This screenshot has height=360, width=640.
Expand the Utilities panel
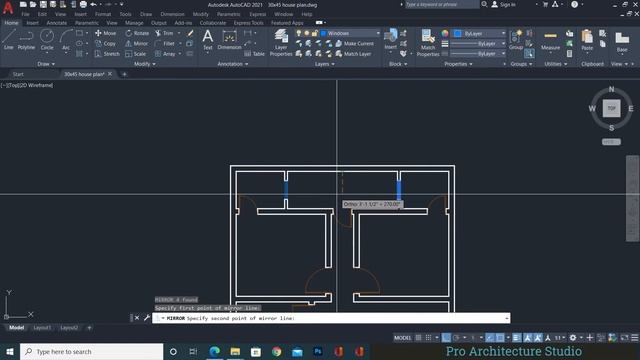556,64
